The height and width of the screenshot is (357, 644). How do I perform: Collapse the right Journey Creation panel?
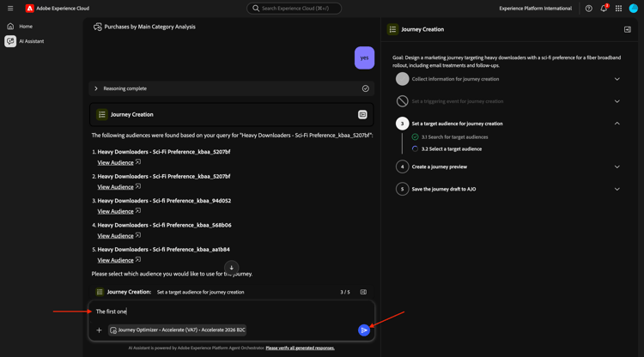pyautogui.click(x=628, y=29)
